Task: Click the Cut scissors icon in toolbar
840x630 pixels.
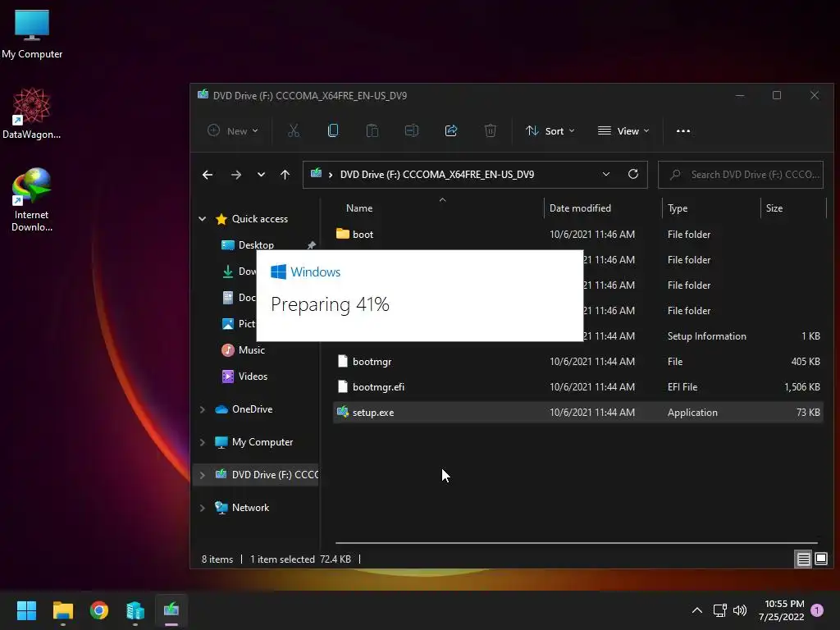Action: 294,130
